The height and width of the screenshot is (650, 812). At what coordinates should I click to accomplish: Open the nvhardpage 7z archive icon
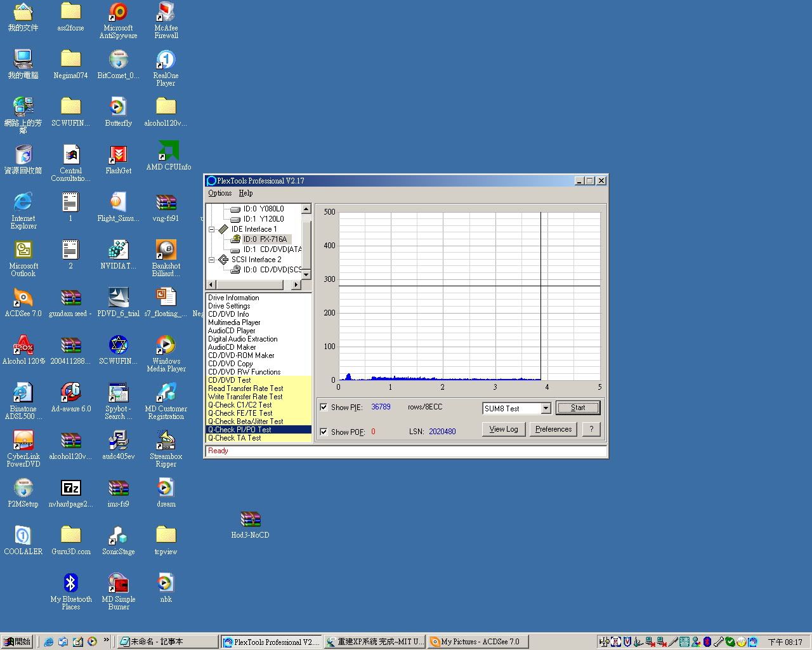click(71, 493)
